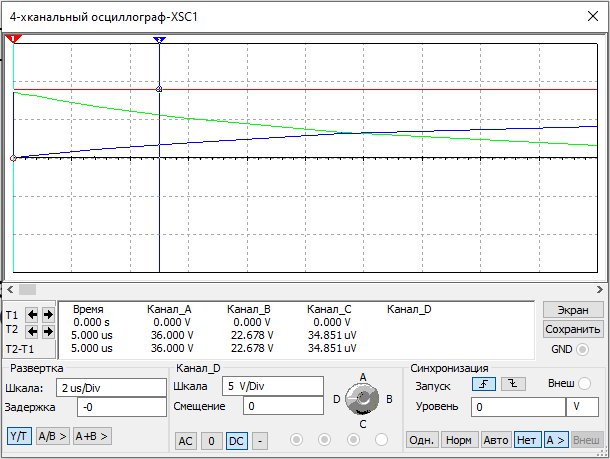
Task: Click the blue T2 cursor marker
Action: (x=160, y=40)
